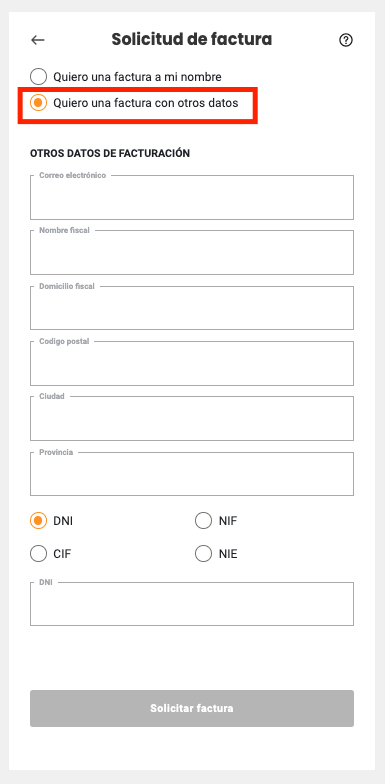385x784 pixels.
Task: Click into the Domicilio fiscal field
Action: (x=192, y=308)
